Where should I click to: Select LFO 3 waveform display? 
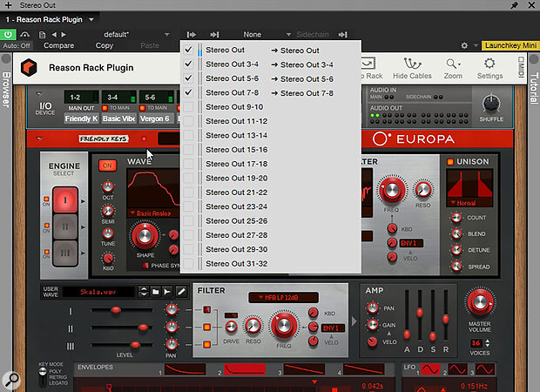click(484, 369)
